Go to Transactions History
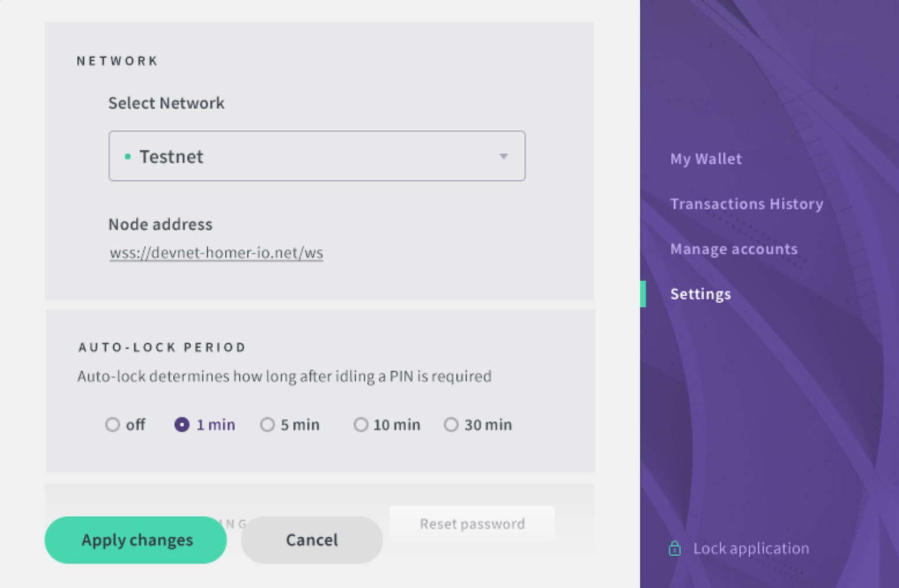 [746, 204]
